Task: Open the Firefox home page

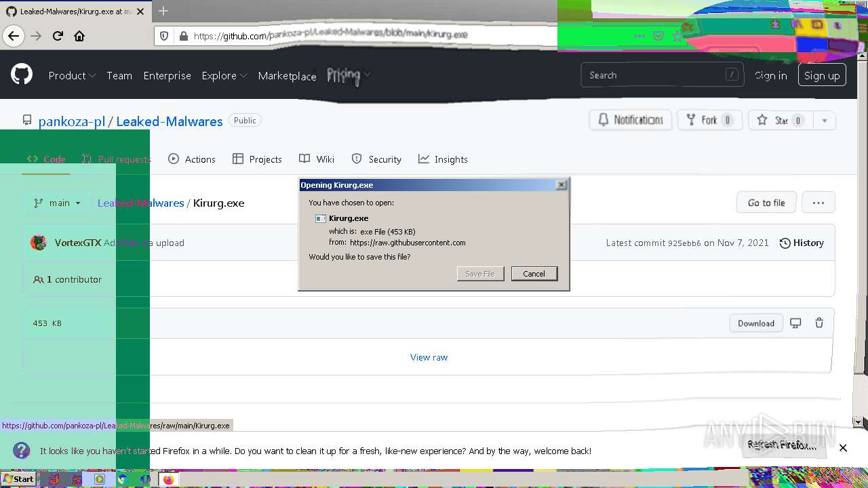Action: (x=79, y=36)
